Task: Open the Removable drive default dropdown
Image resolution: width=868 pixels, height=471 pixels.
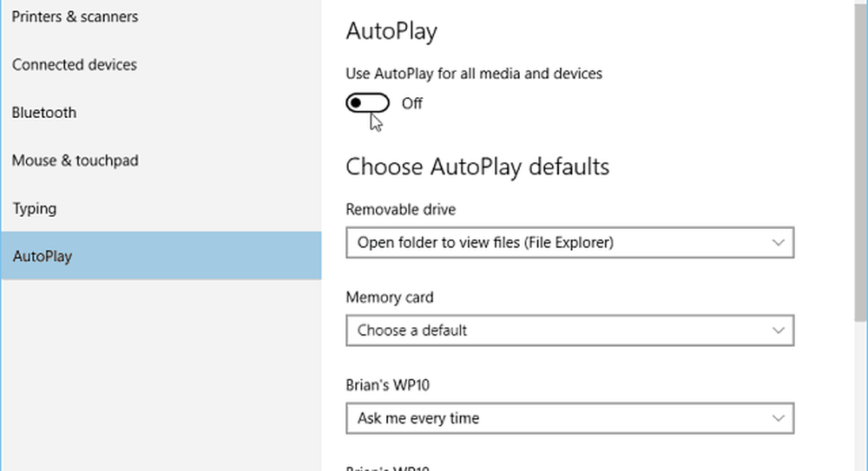Action: [x=569, y=242]
